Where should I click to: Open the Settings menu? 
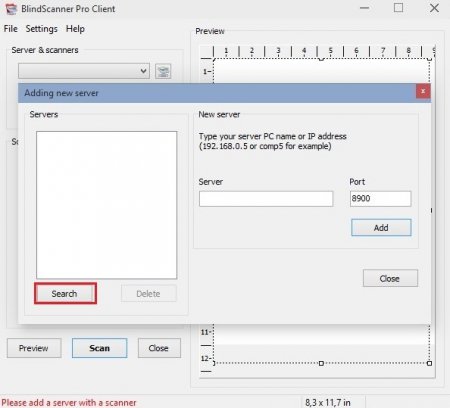point(42,29)
